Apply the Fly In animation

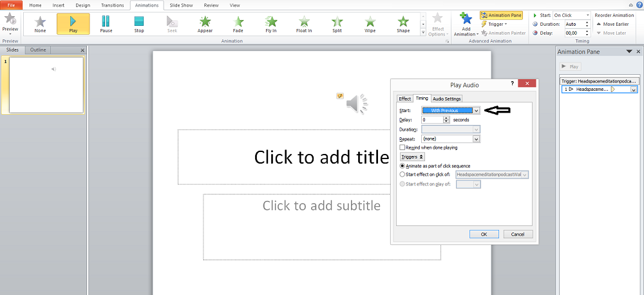pos(272,24)
